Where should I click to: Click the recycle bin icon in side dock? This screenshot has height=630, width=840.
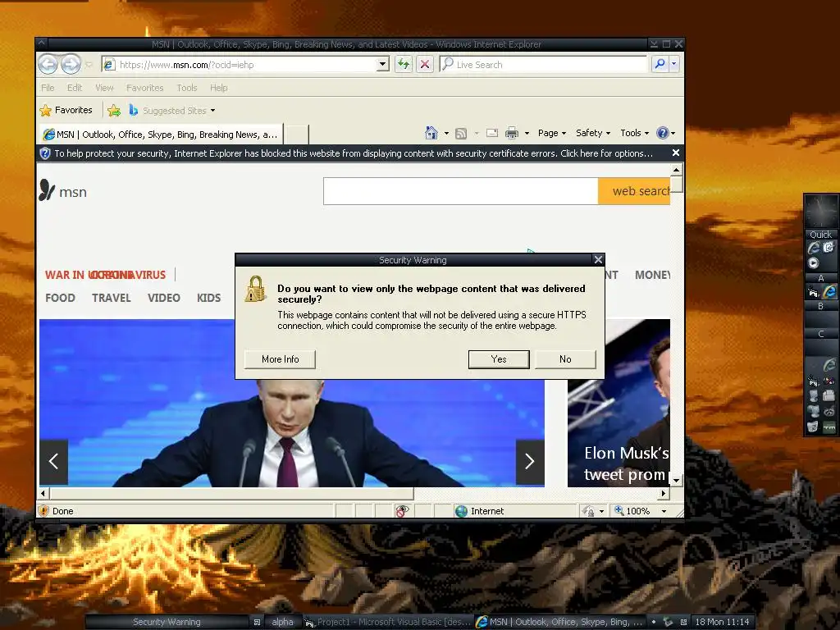[813, 427]
